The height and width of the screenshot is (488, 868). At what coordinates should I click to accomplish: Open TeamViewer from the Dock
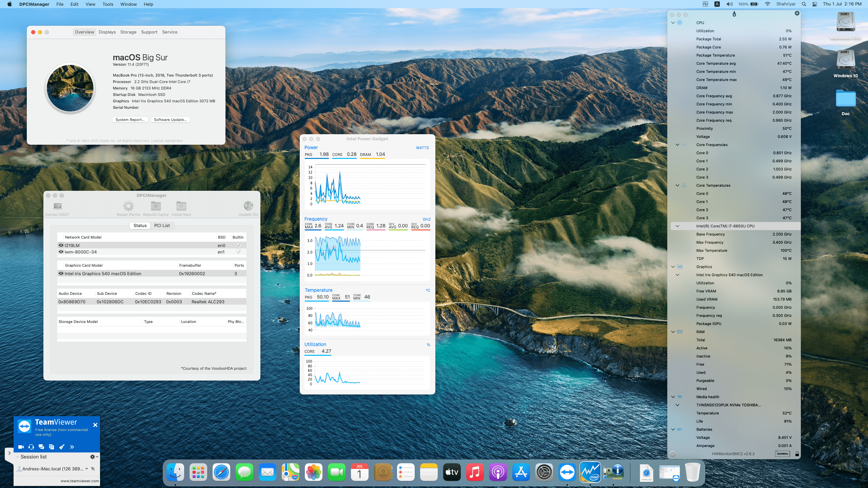pos(567,472)
